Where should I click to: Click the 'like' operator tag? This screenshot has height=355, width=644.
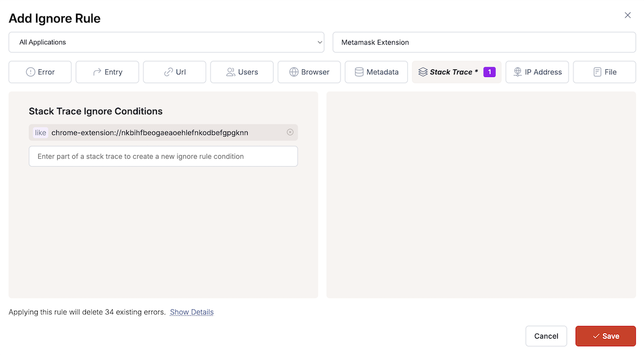tap(40, 133)
